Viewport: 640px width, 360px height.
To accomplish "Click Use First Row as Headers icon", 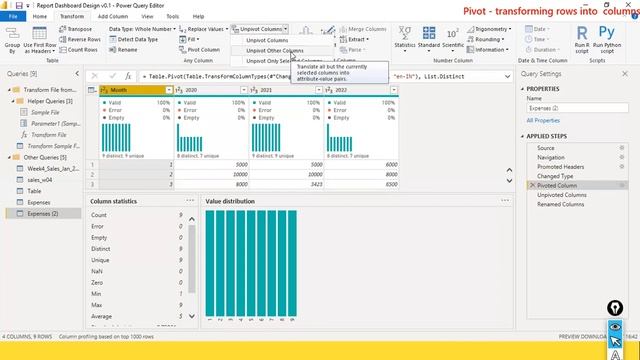I will [40, 40].
